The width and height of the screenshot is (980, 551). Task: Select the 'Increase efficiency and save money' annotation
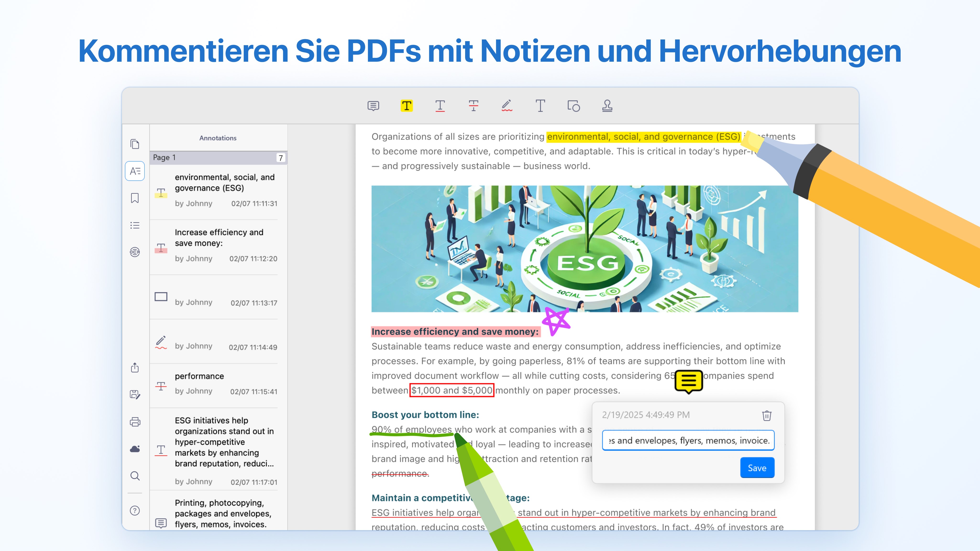218,245
